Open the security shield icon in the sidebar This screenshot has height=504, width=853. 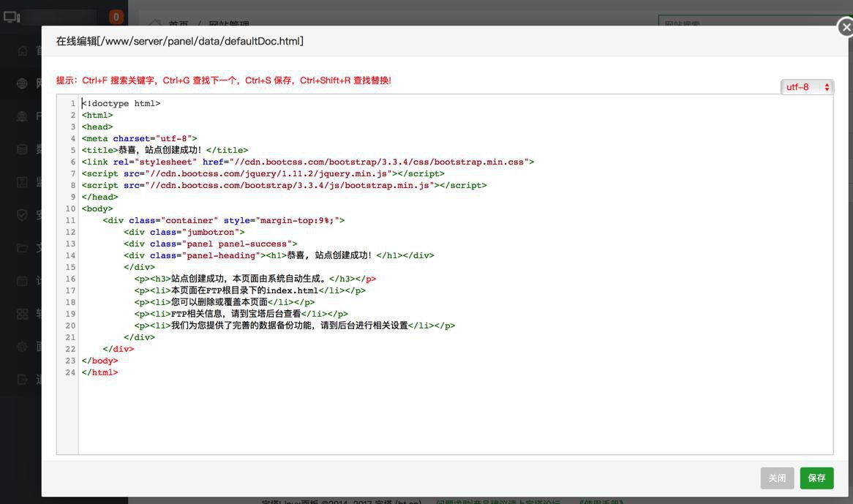(x=22, y=215)
